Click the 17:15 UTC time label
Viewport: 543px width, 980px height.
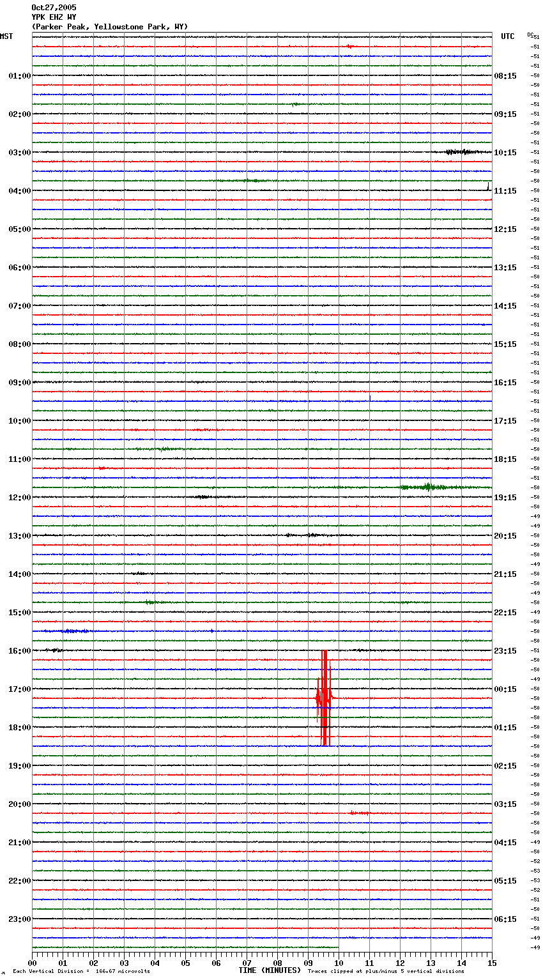[x=505, y=421]
